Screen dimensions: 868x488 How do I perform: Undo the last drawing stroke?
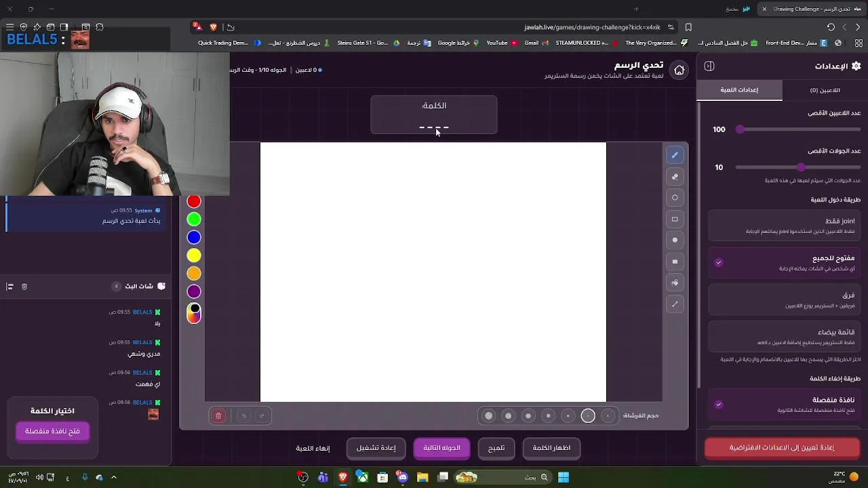pos(244,415)
